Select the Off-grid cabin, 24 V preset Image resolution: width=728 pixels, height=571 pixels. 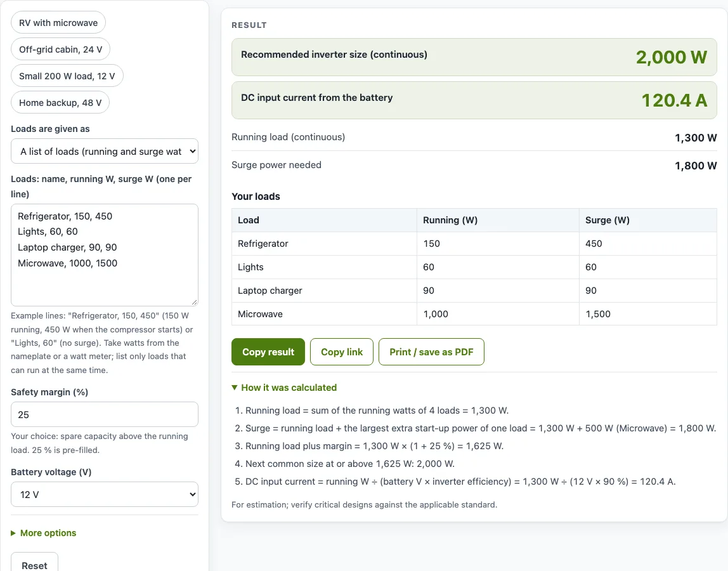[x=60, y=49]
